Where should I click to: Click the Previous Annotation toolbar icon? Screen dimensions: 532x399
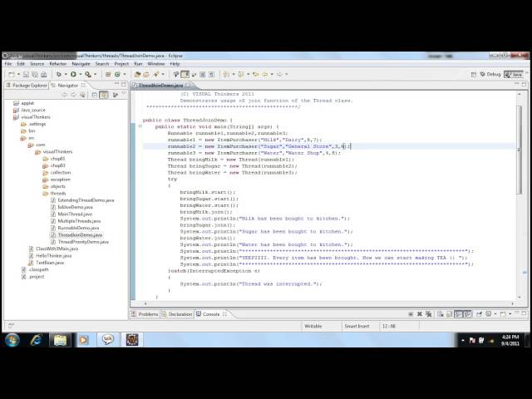pyautogui.click(x=241, y=74)
